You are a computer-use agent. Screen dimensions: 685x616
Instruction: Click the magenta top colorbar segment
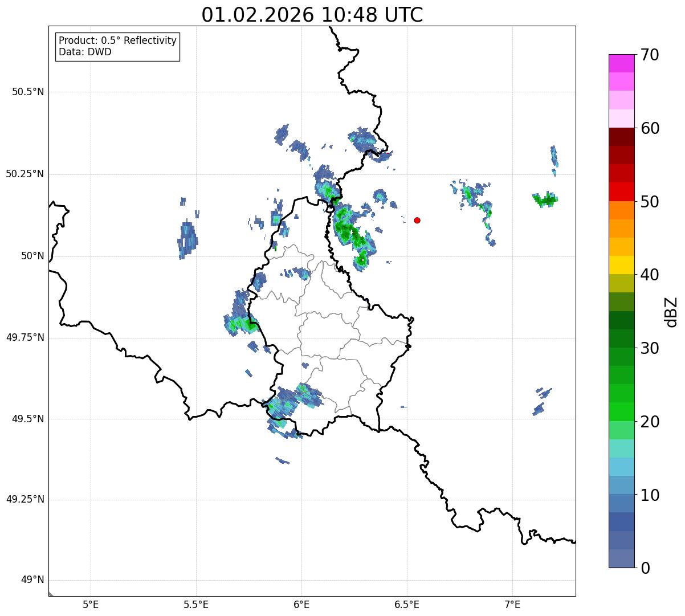[622, 63]
